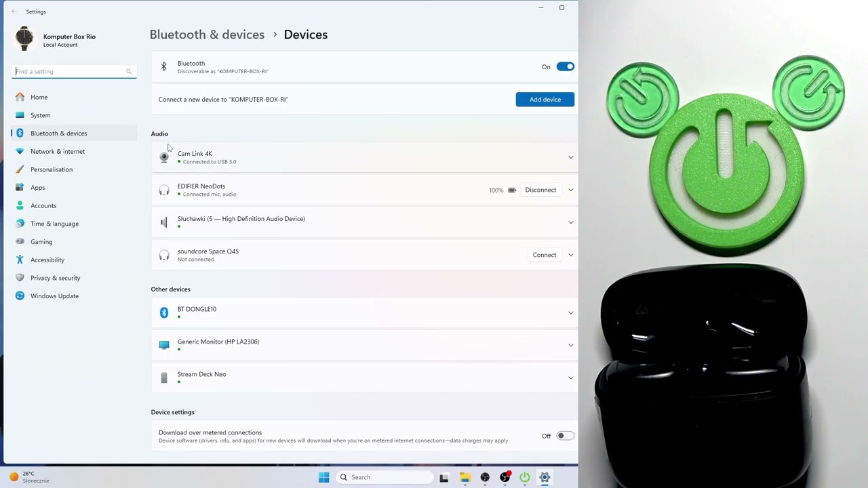Click the Bluetooth symbol icon in the Bluetooth row

[x=163, y=66]
